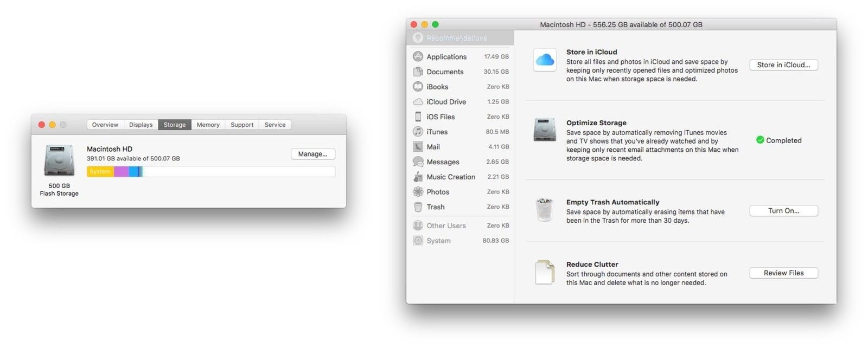This screenshot has height=348, width=868.
Task: Click the Applications icon in sidebar
Action: click(x=418, y=56)
